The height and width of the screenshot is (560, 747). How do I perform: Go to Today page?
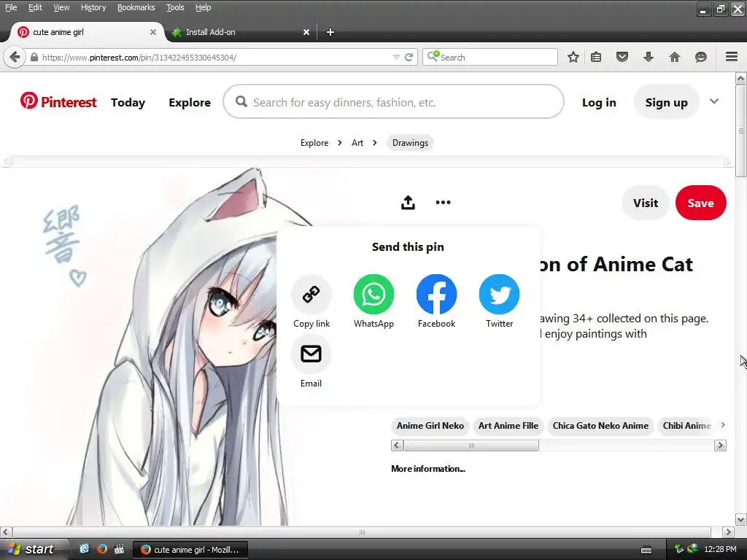coord(128,102)
